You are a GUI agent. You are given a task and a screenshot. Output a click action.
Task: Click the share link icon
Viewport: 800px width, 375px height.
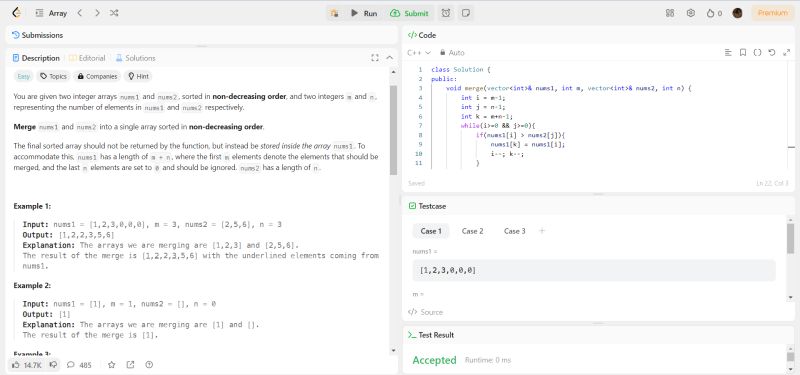click(130, 365)
